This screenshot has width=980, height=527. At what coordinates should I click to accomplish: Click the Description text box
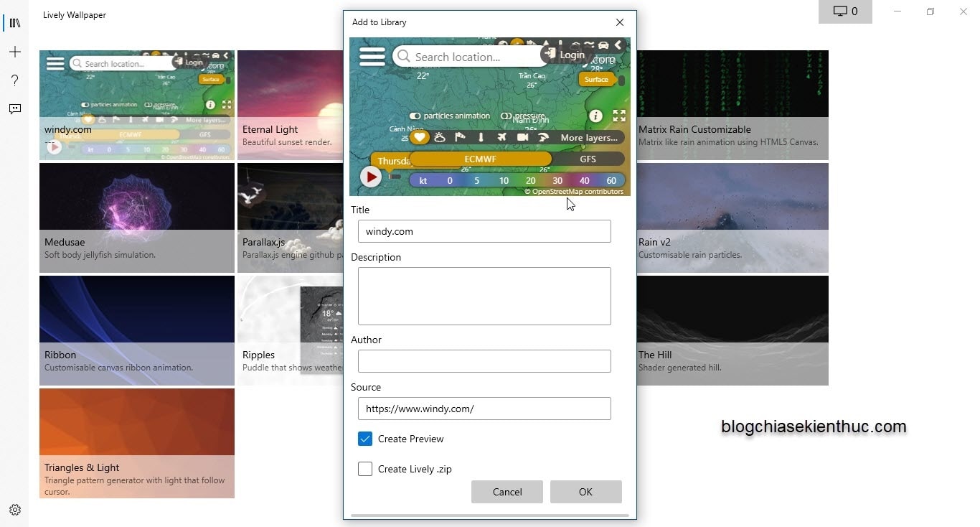[x=484, y=296]
